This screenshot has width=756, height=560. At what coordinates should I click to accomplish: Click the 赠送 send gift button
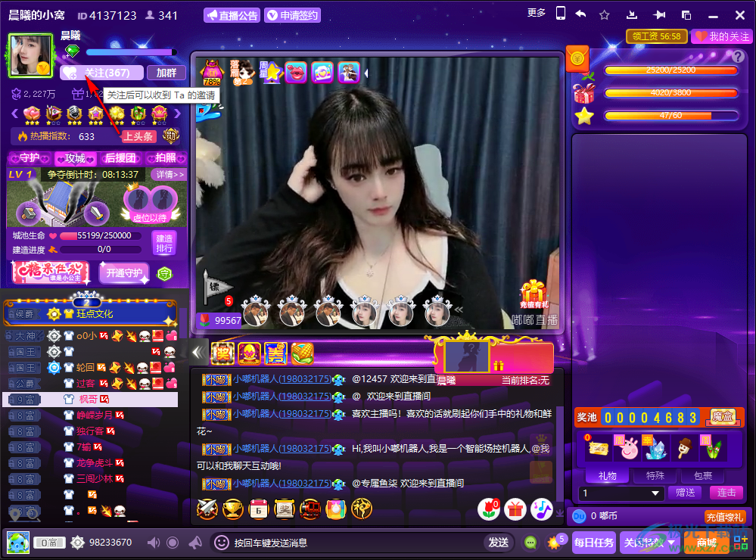pos(685,493)
